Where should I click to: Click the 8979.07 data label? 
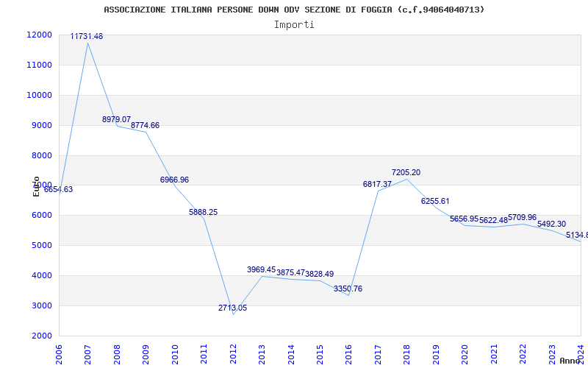point(117,119)
